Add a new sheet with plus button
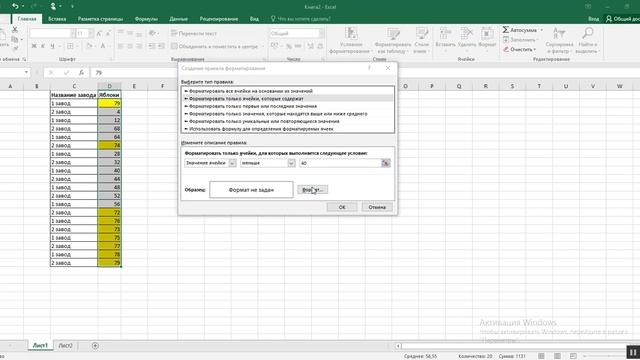Image resolution: width=640 pixels, height=360 pixels. pyautogui.click(x=95, y=346)
